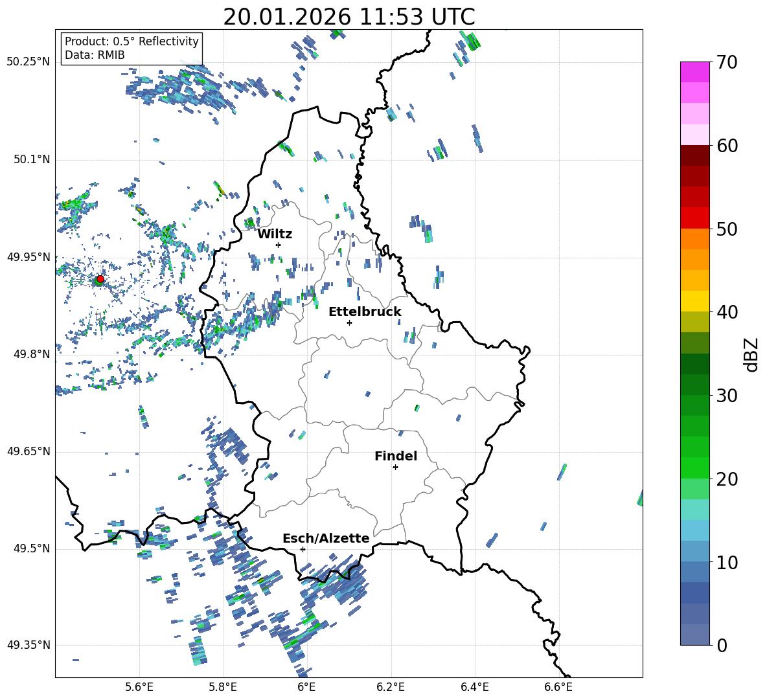Click the 6.4°E longitude label

(x=474, y=688)
